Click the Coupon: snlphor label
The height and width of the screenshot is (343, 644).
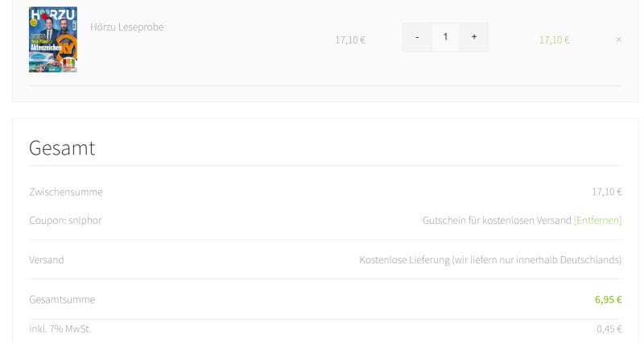(x=65, y=220)
